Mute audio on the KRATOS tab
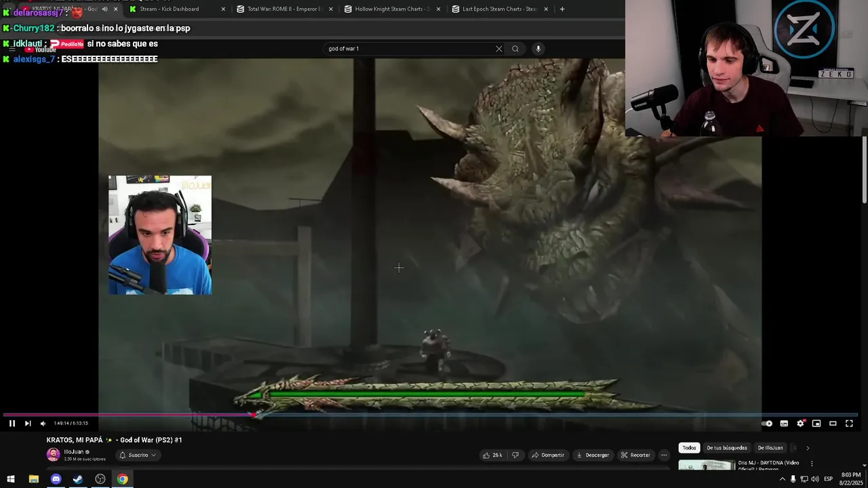 (104, 9)
